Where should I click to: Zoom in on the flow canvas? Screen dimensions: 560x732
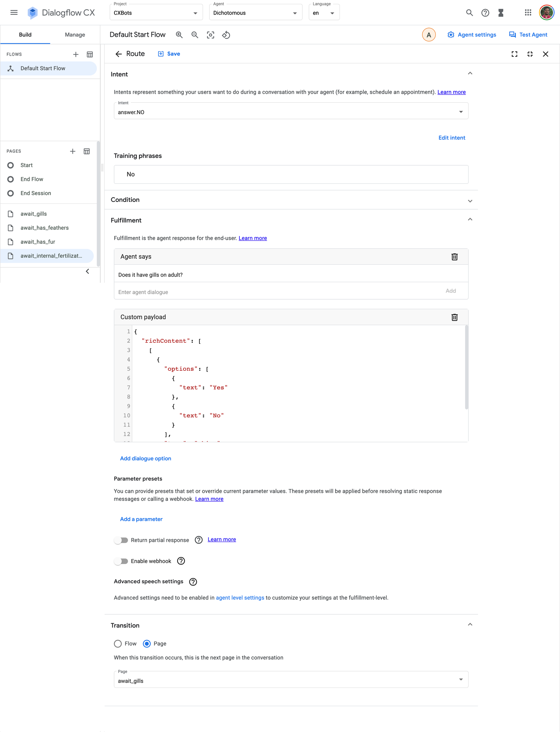click(179, 35)
